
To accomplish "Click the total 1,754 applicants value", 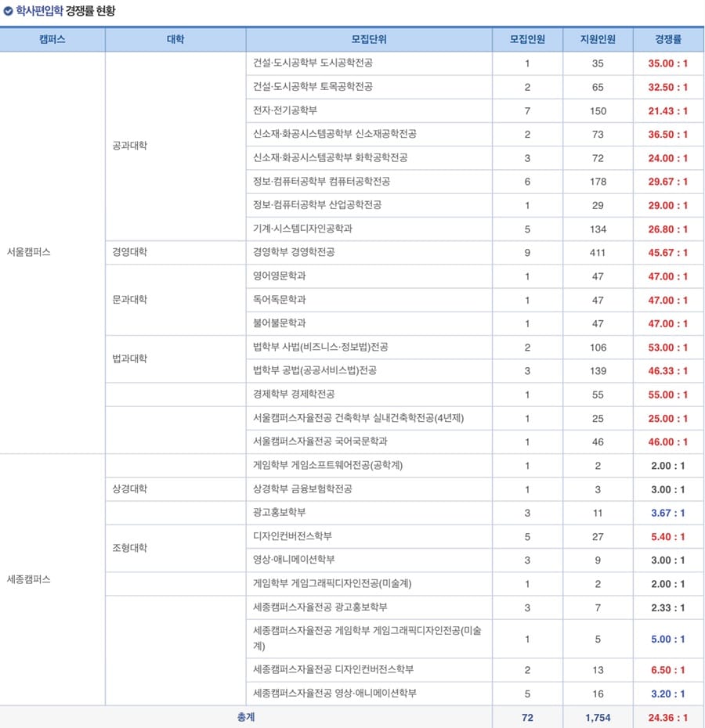I will click(x=598, y=718).
